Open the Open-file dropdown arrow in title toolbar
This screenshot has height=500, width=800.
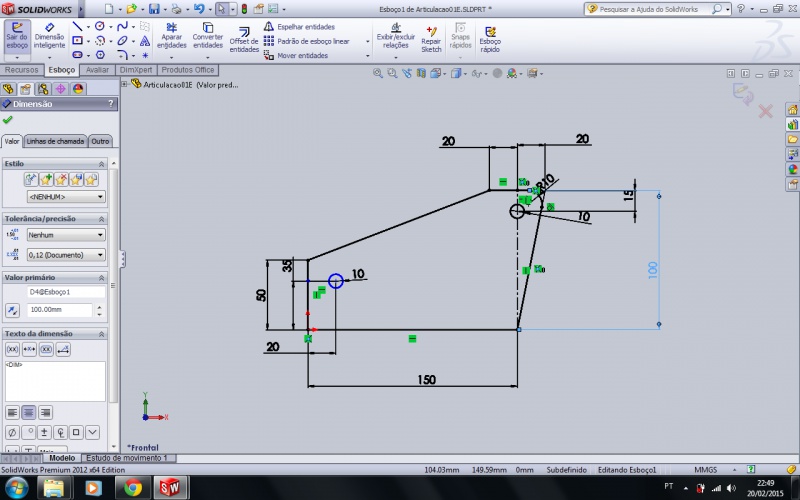pos(143,9)
